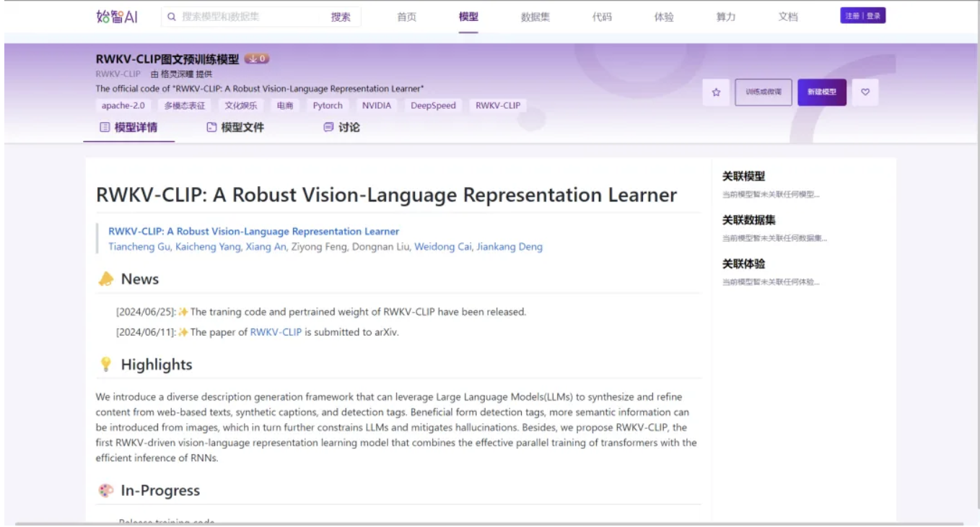The width and height of the screenshot is (980, 527).
Task: Click the 始智AI logo
Action: tap(116, 17)
